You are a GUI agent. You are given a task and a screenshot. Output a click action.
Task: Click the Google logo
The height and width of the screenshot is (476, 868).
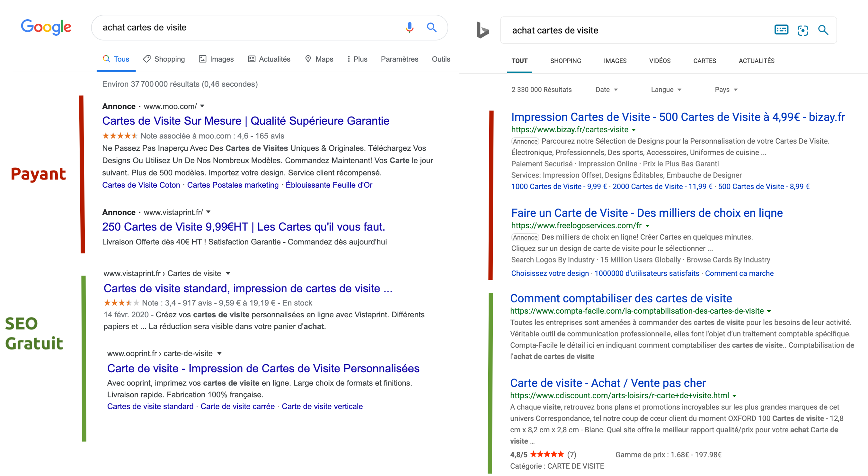click(46, 27)
